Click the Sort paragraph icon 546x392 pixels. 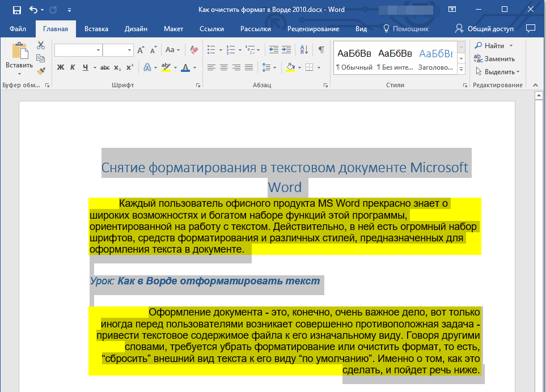click(304, 50)
